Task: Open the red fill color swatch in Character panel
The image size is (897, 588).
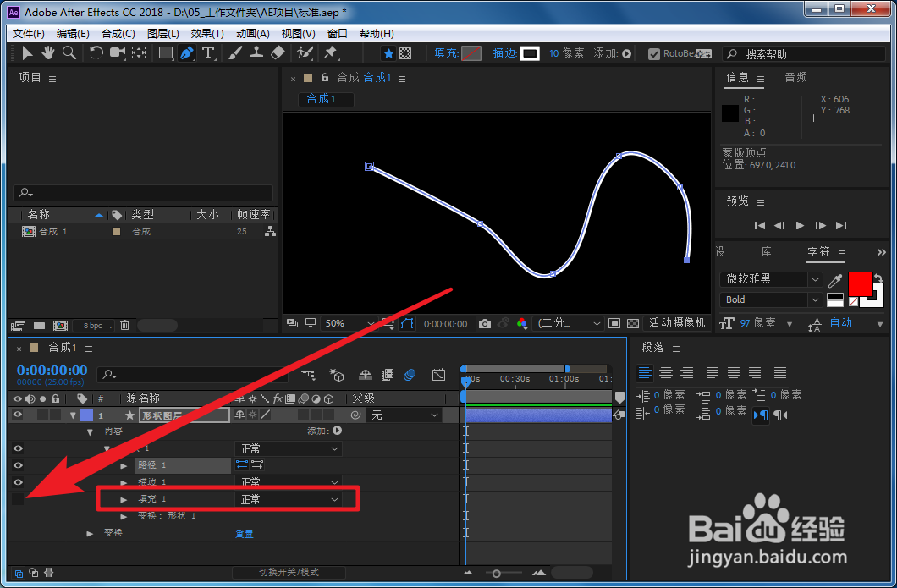Action: pyautogui.click(x=860, y=283)
